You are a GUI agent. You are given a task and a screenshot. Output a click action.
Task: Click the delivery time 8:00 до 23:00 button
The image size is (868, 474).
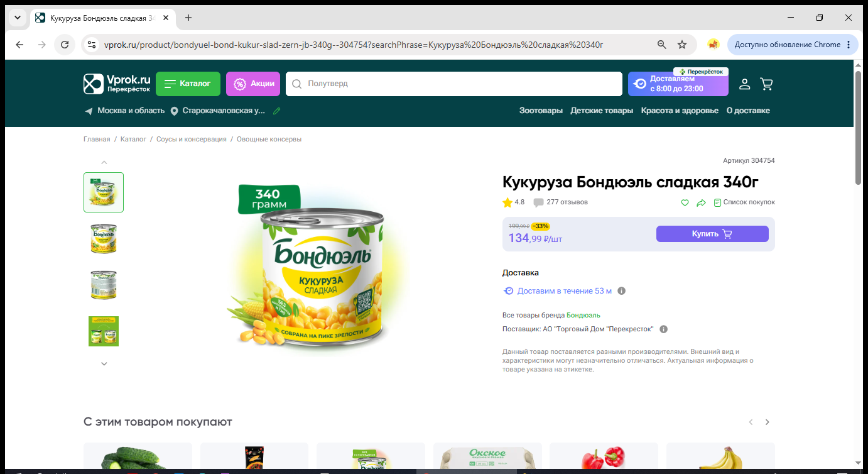tap(678, 84)
